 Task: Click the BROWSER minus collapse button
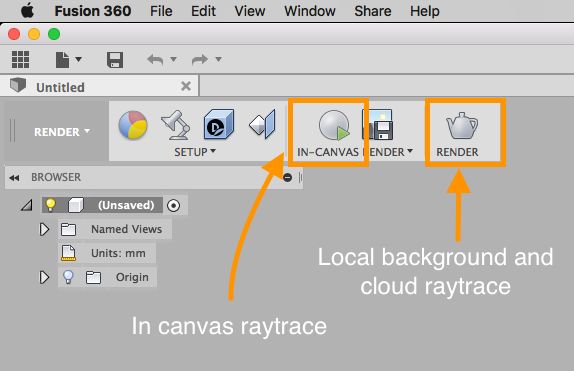288,178
